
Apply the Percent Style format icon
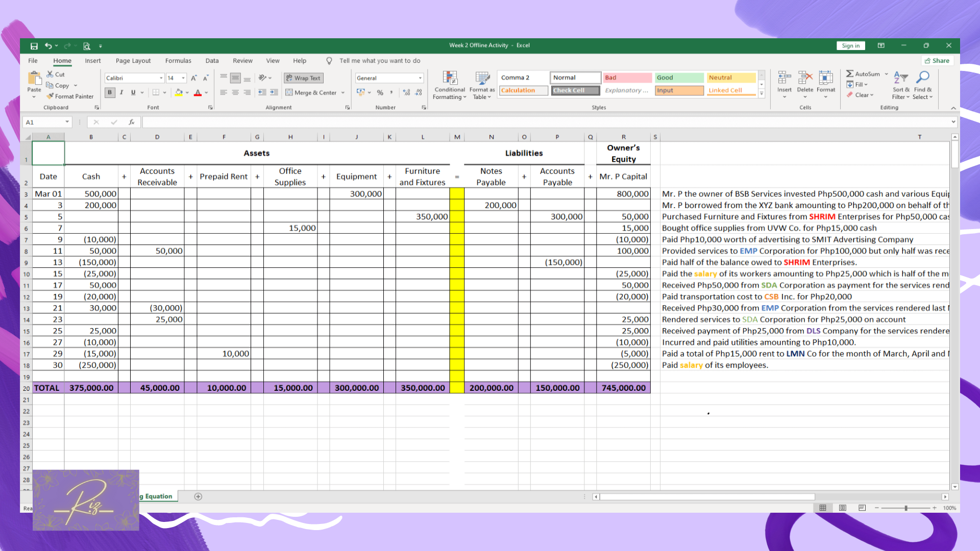pos(380,92)
